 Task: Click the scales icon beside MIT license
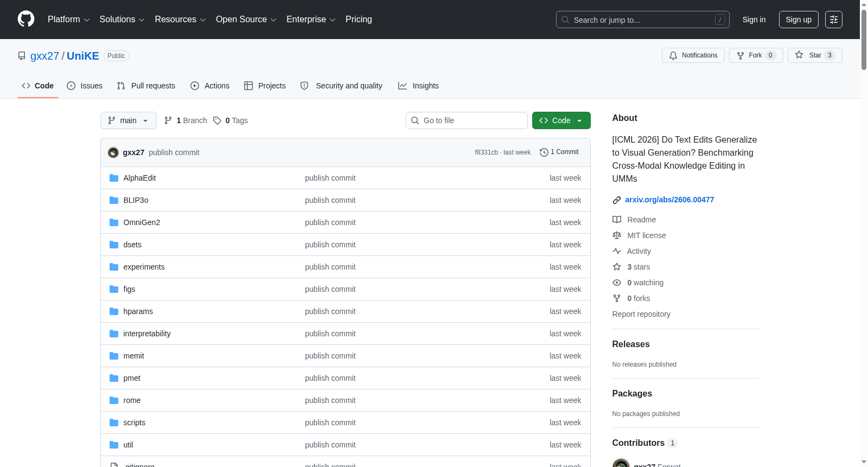[x=617, y=235]
